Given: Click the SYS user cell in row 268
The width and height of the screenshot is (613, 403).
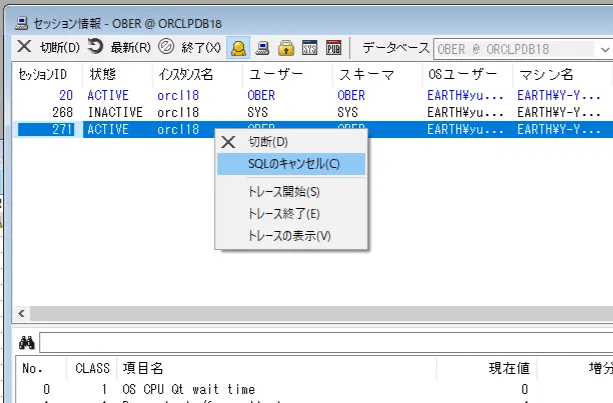Looking at the screenshot, I should [258, 113].
